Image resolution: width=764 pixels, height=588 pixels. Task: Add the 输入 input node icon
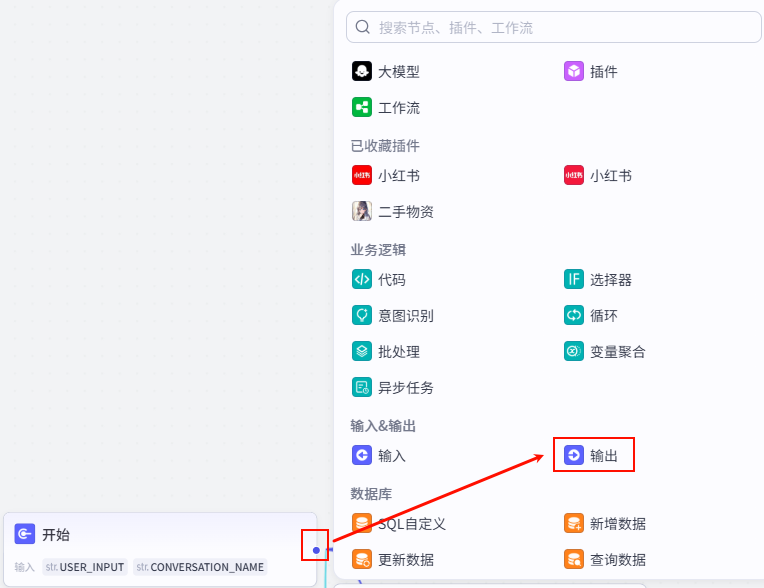click(x=362, y=455)
